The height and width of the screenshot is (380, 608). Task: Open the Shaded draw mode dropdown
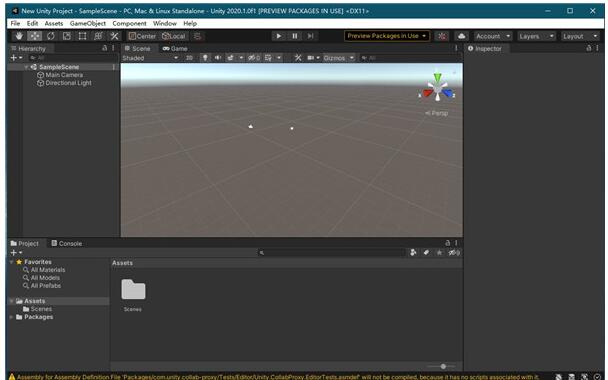150,58
